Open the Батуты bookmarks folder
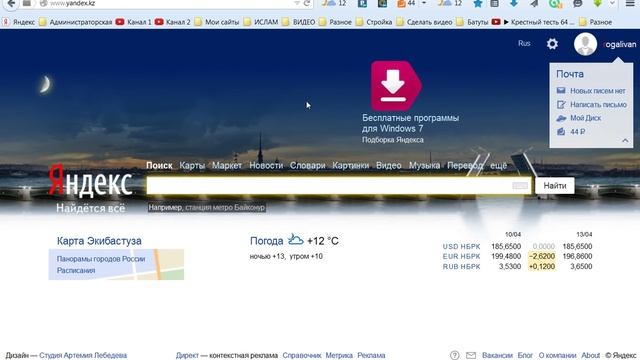The image size is (640, 360). tap(472, 22)
